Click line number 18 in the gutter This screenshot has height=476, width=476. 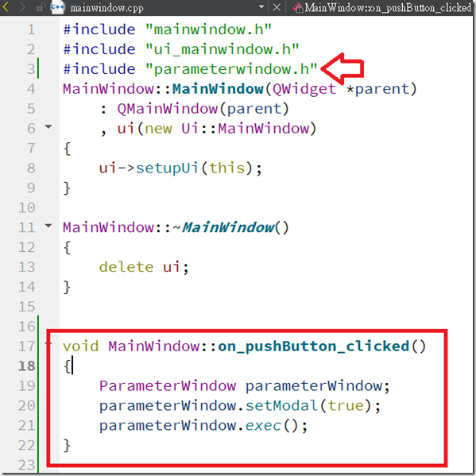tap(27, 366)
